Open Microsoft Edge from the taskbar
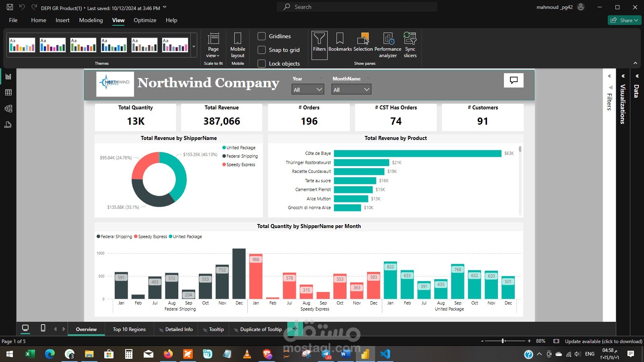This screenshot has width=644, height=362. click(50, 354)
